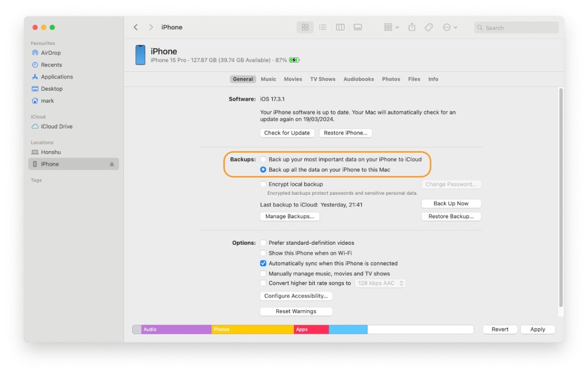Select back up to iCloud radio option
The height and width of the screenshot is (374, 588).
pyautogui.click(x=263, y=159)
